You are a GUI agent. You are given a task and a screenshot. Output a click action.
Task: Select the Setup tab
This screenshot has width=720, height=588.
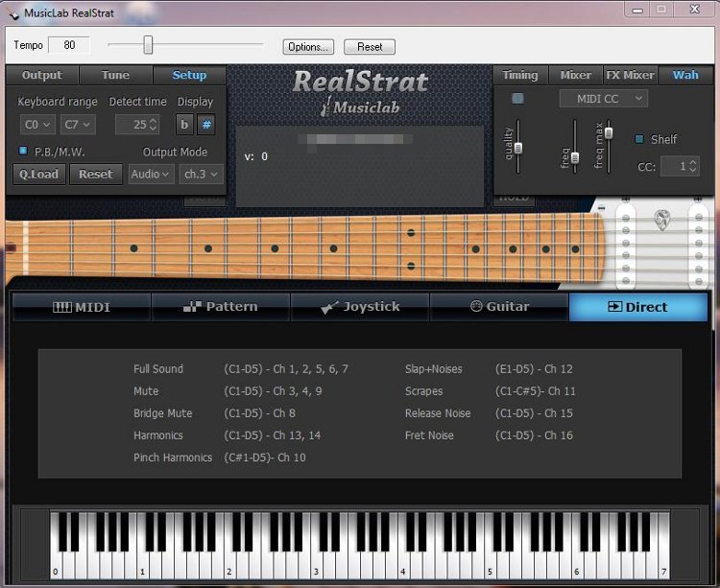point(189,75)
